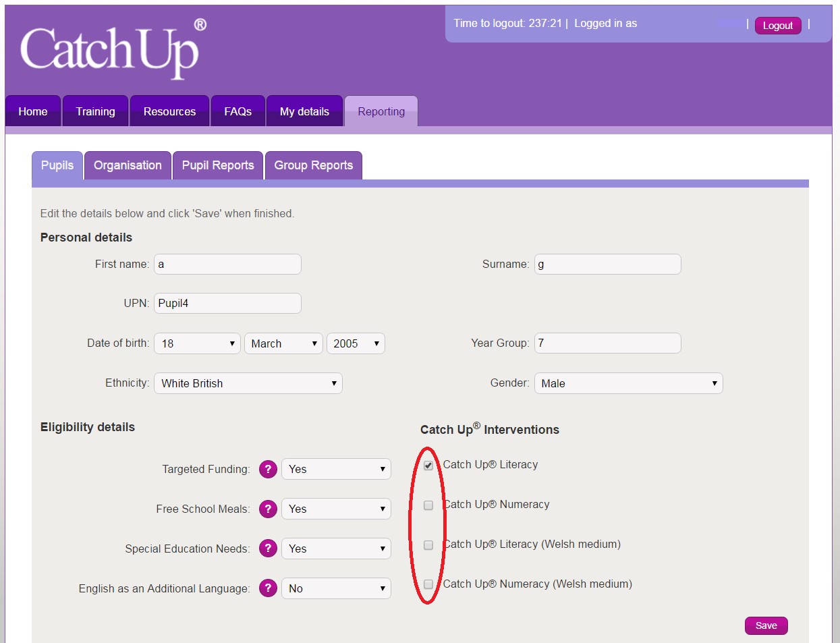Go to the Home menu tab
This screenshot has width=840, height=643.
(x=33, y=111)
